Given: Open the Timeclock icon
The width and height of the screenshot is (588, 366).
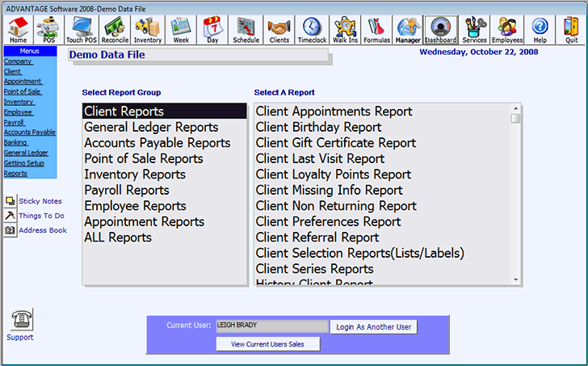Looking at the screenshot, I should tap(312, 30).
